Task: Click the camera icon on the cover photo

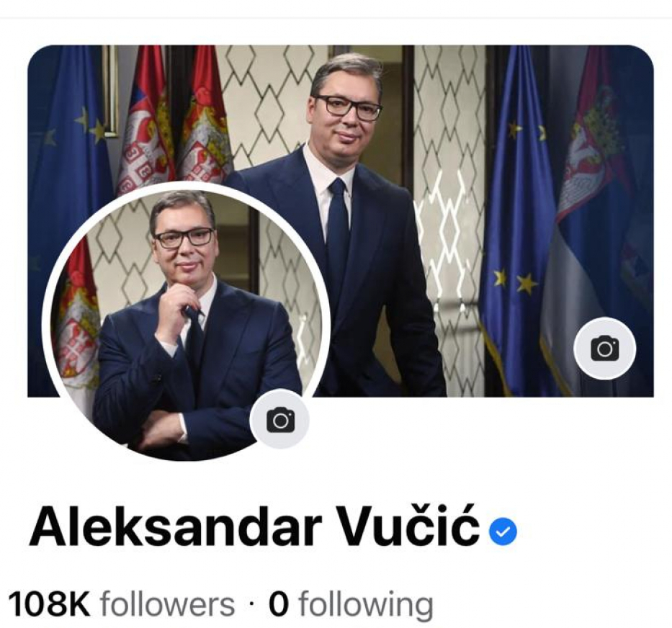Action: 605,348
